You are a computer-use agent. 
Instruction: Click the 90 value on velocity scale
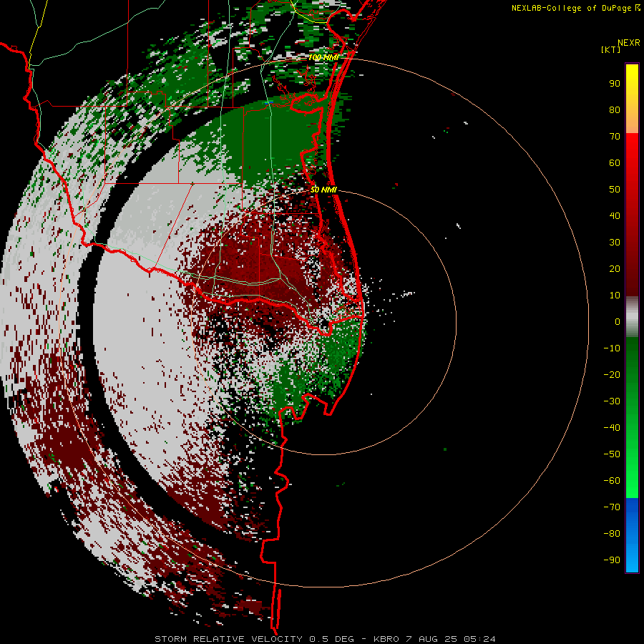[x=615, y=84]
